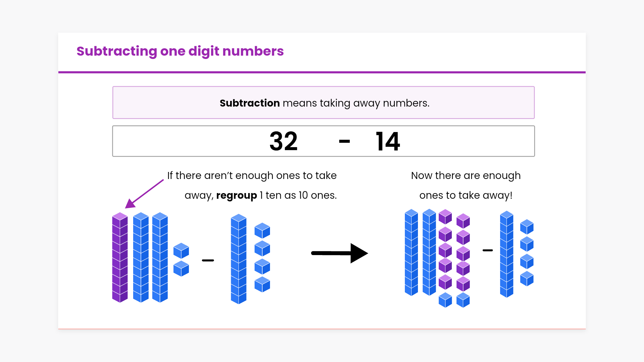This screenshot has width=644, height=362.
Task: Select the number 32 in the equation
Action: coord(283,141)
